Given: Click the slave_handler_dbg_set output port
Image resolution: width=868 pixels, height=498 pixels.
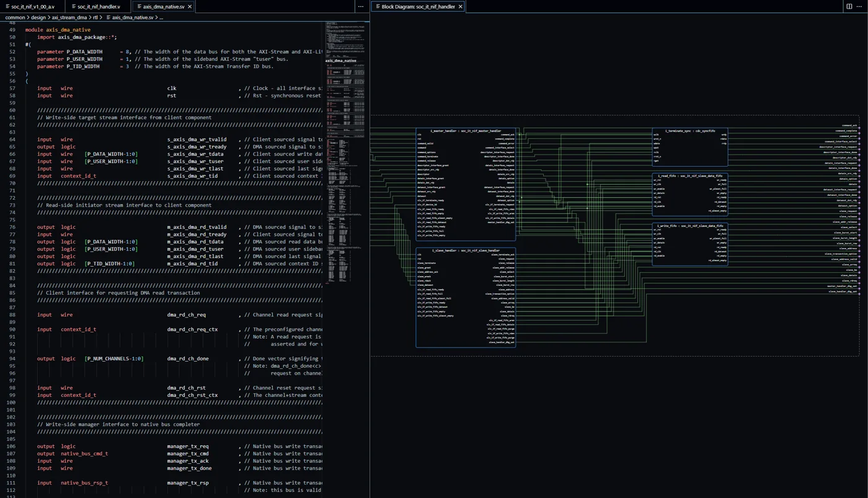Looking at the screenshot, I should coord(843,291).
